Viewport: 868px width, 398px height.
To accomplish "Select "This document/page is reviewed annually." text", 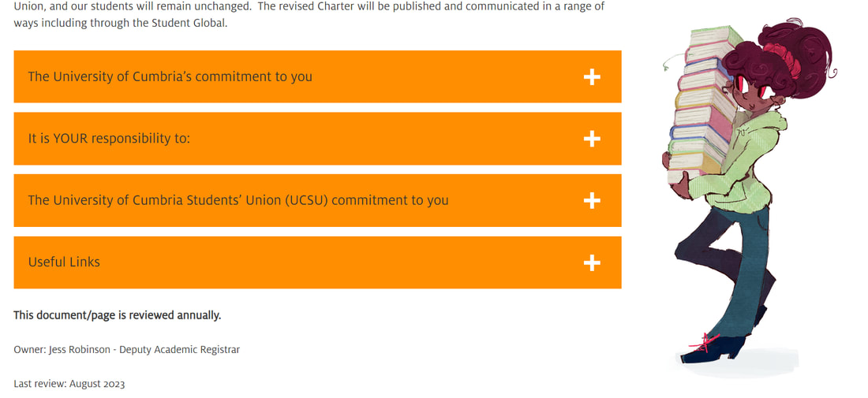I will click(118, 315).
